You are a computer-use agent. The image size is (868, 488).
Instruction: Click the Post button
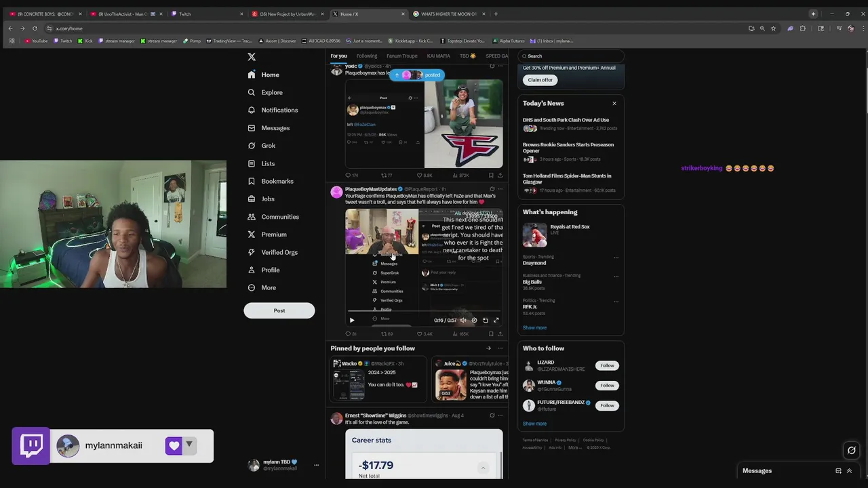click(x=279, y=310)
